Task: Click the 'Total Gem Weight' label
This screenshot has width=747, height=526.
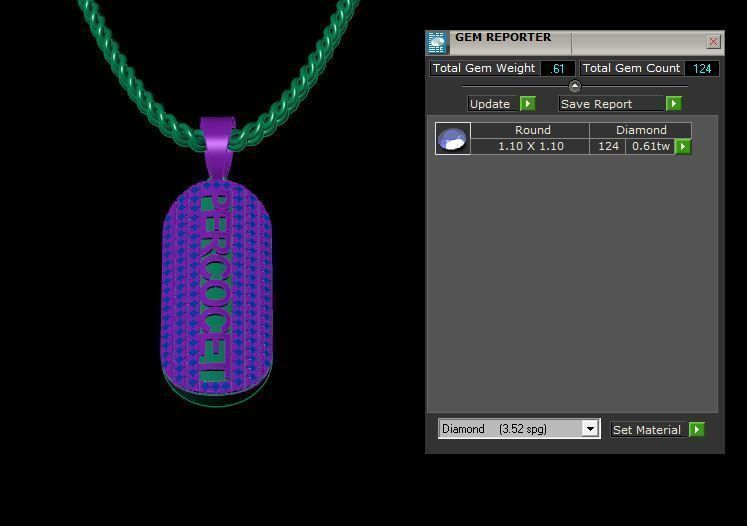Action: (484, 68)
